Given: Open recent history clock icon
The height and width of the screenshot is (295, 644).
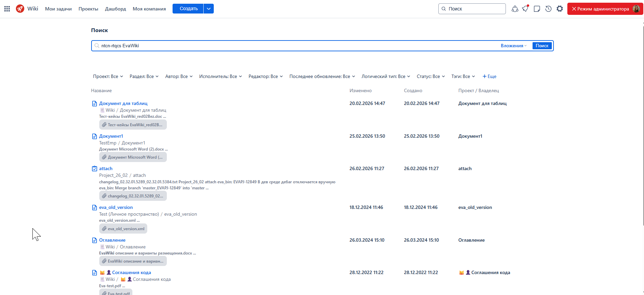Looking at the screenshot, I should coord(548,9).
